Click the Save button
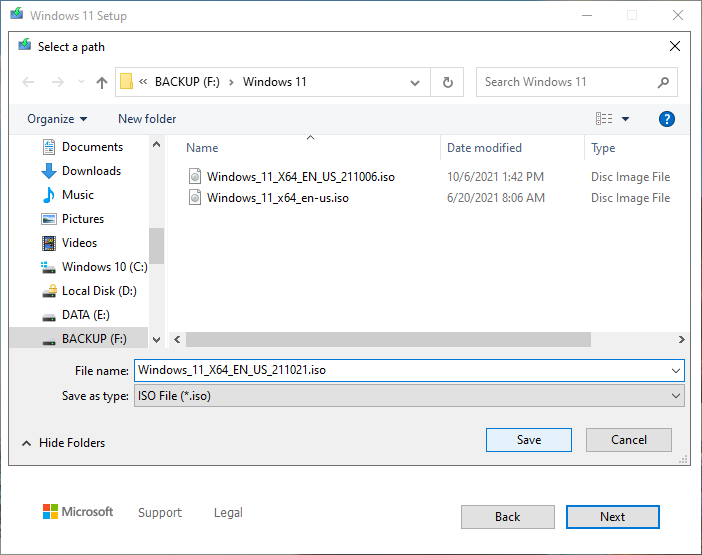The height and width of the screenshot is (555, 702). (529, 440)
